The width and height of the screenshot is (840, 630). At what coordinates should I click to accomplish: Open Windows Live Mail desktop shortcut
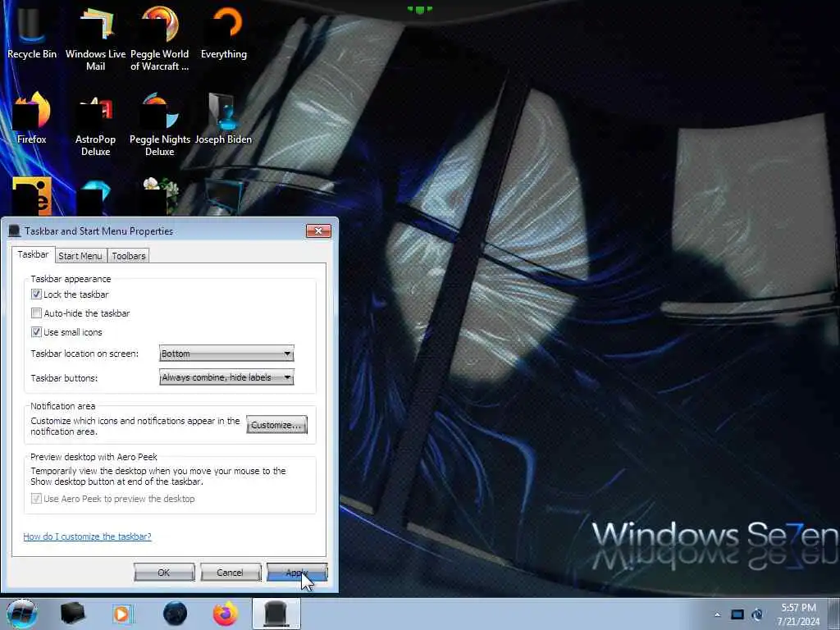[x=95, y=39]
